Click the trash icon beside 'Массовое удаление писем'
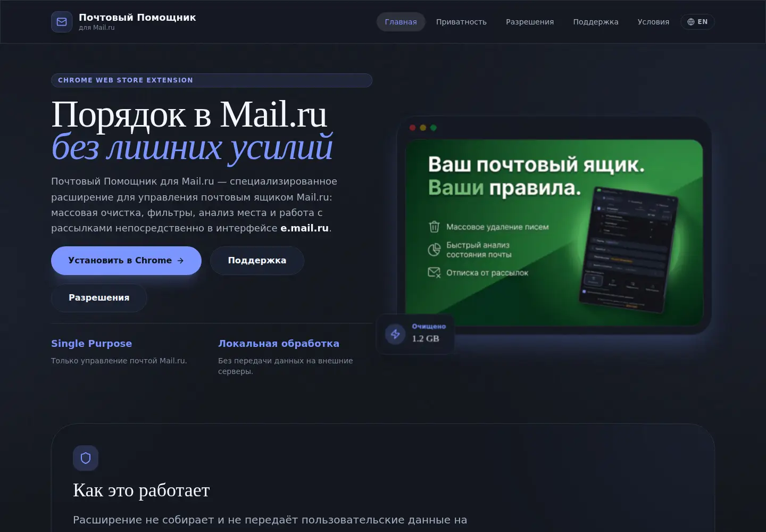 (434, 227)
